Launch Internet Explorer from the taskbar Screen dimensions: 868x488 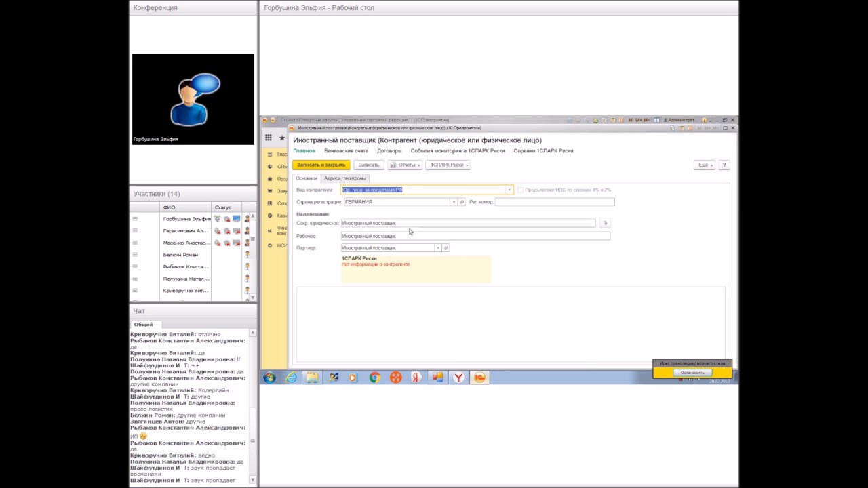291,378
